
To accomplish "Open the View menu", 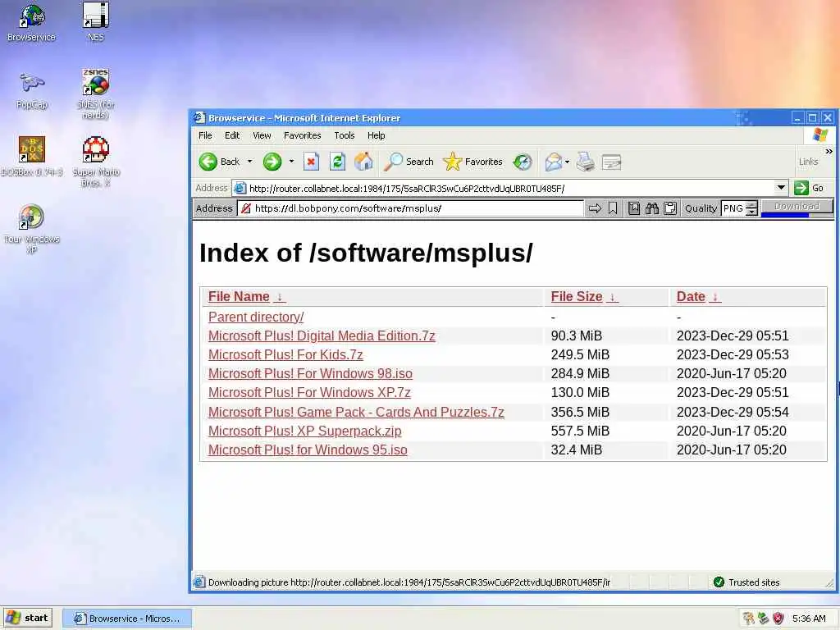I will (x=262, y=135).
